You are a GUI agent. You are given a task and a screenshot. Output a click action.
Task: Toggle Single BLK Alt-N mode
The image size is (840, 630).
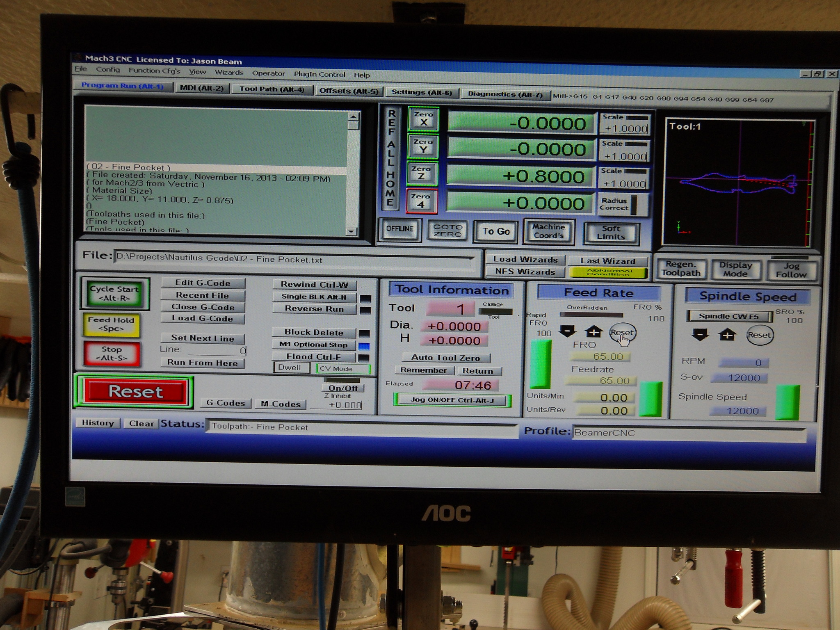(314, 297)
